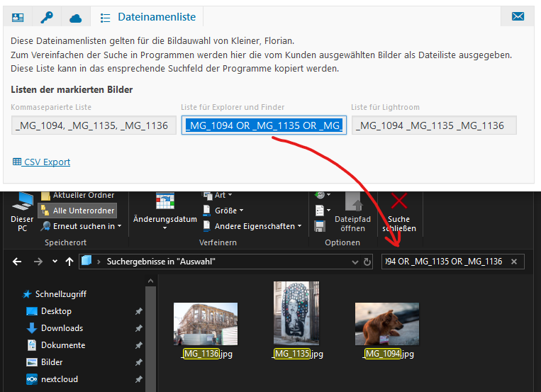Select the _MG_1094.jpg dog thumbnail
541x392 pixels.
[387, 324]
